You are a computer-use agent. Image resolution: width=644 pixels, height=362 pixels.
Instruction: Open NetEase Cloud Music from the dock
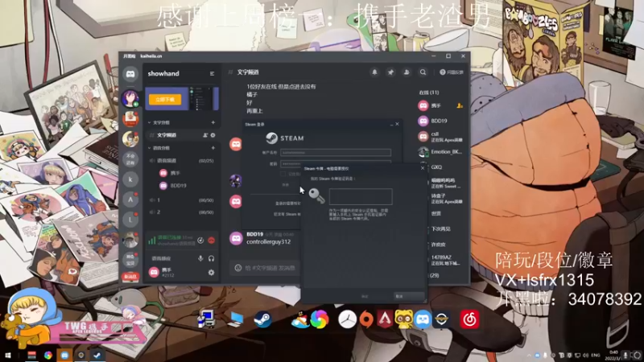click(469, 319)
